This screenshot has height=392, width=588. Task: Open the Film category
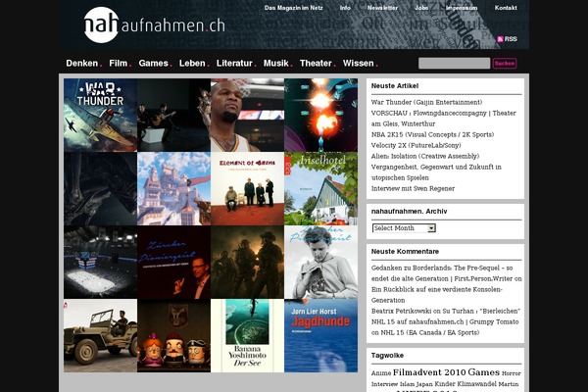(x=119, y=63)
